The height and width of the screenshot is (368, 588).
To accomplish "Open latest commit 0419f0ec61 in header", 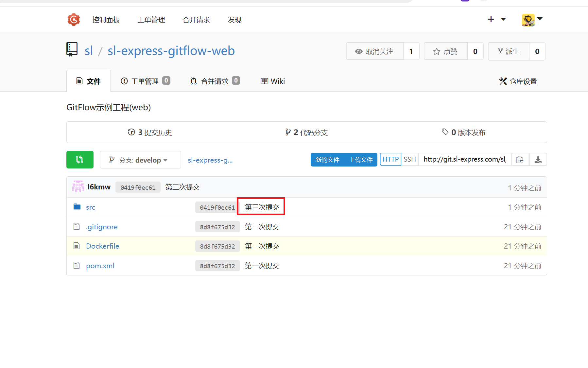I will [x=138, y=187].
